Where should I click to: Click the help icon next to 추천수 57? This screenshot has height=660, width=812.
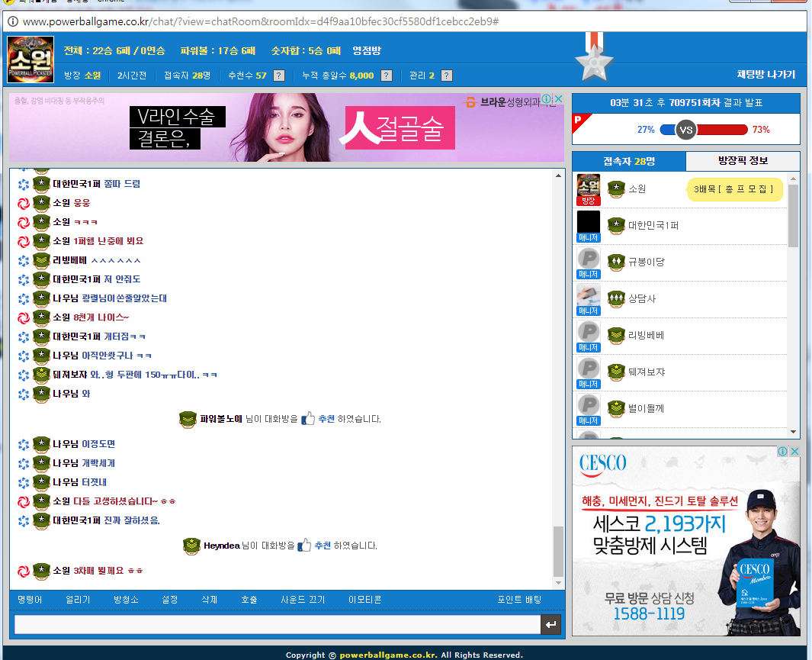279,76
